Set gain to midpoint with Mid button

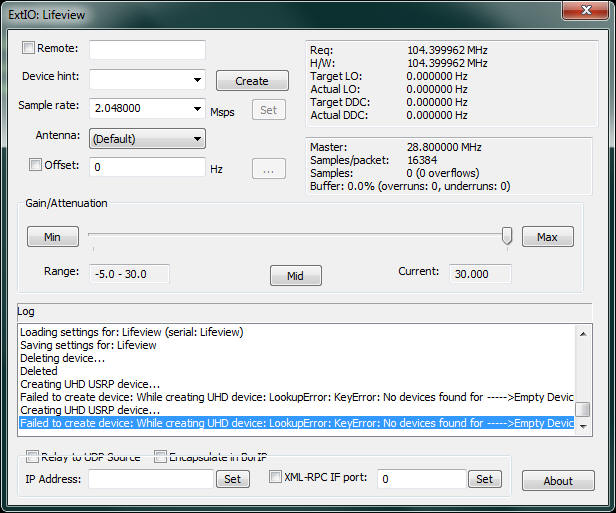tap(295, 276)
